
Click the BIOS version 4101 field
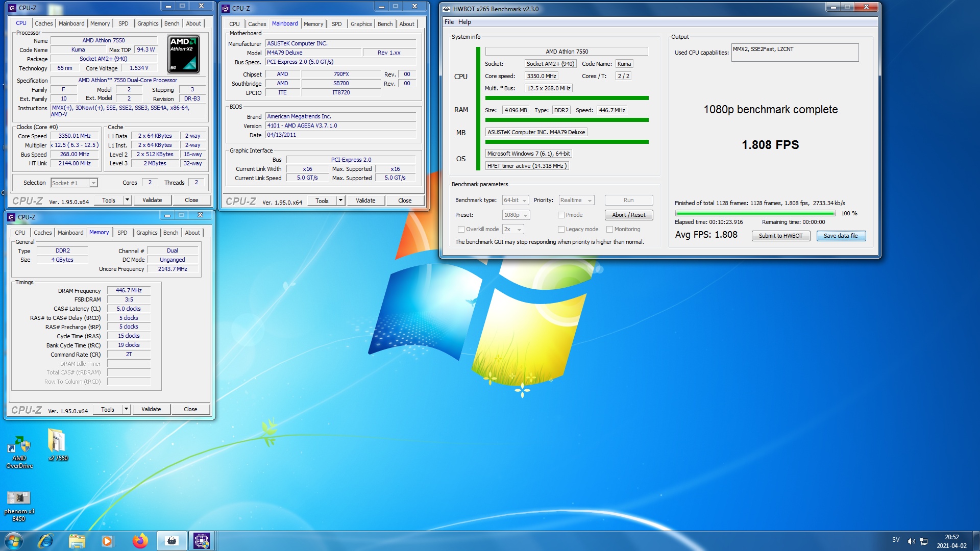point(340,126)
